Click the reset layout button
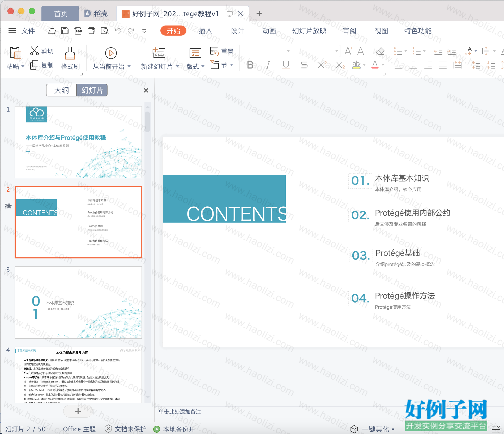The height and width of the screenshot is (434, 504). pyautogui.click(x=222, y=51)
